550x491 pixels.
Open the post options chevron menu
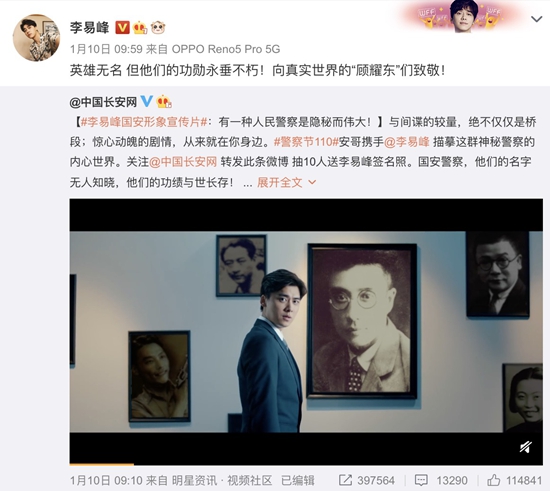(537, 19)
